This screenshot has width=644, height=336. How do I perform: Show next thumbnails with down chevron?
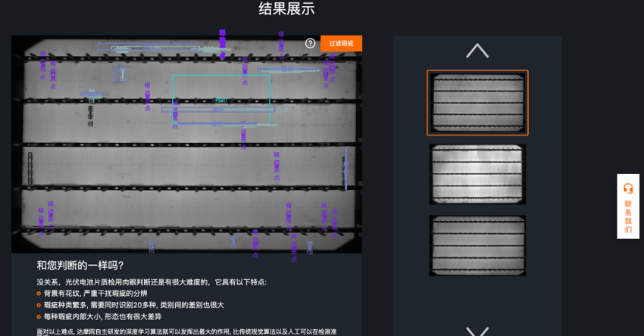(477, 331)
